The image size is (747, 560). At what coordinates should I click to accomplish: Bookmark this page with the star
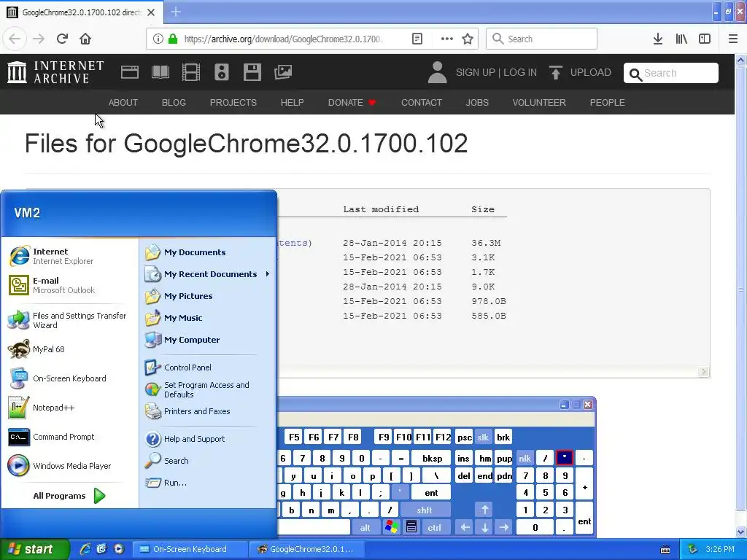coord(468,39)
